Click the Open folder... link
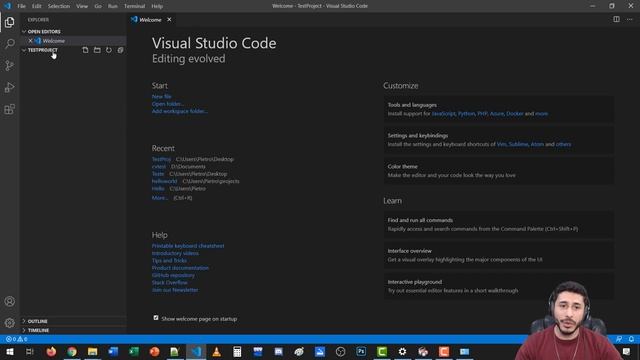Image resolution: width=640 pixels, height=360 pixels. click(168, 104)
